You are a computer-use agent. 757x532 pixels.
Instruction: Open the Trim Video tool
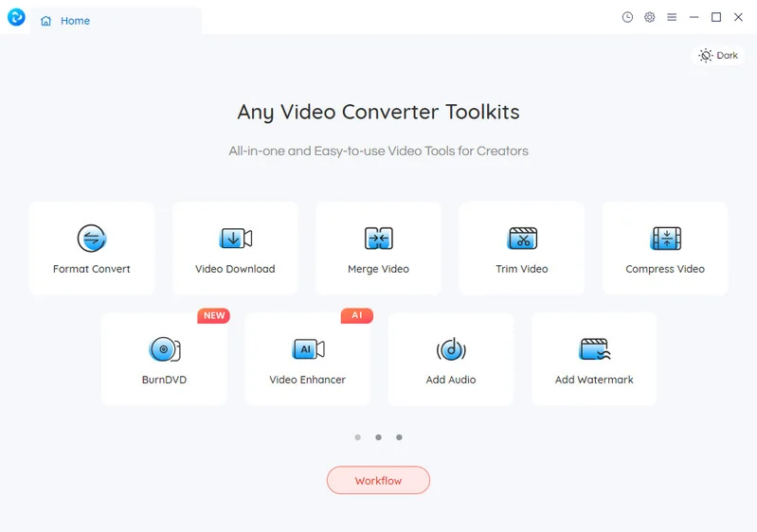point(522,248)
